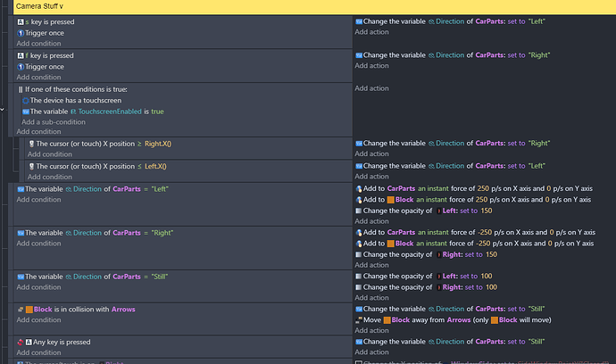Click the orange Block thumbnail in the collision condition

click(x=29, y=310)
